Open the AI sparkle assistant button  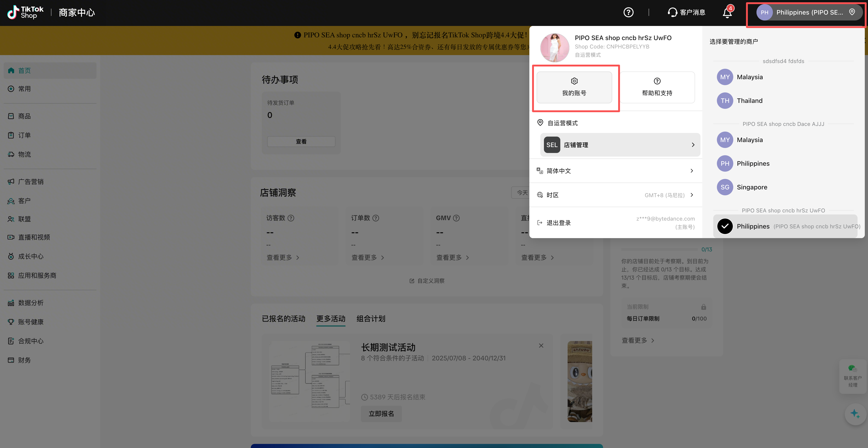tap(855, 414)
